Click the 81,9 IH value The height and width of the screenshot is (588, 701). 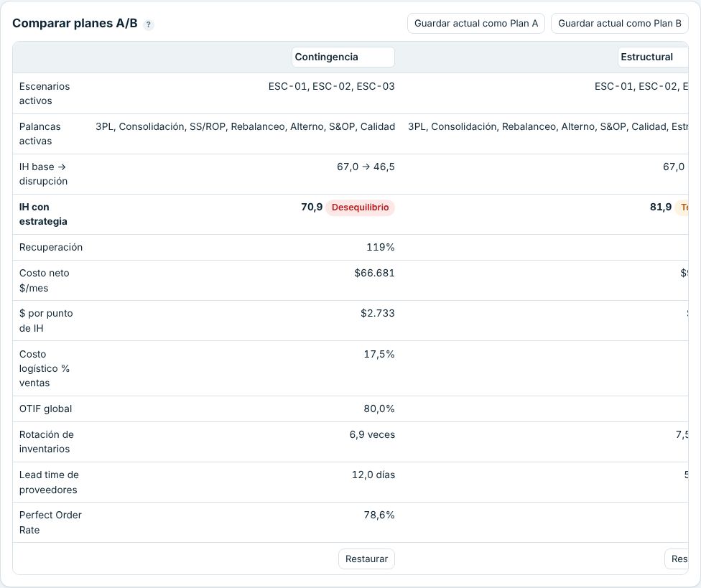[x=661, y=207]
